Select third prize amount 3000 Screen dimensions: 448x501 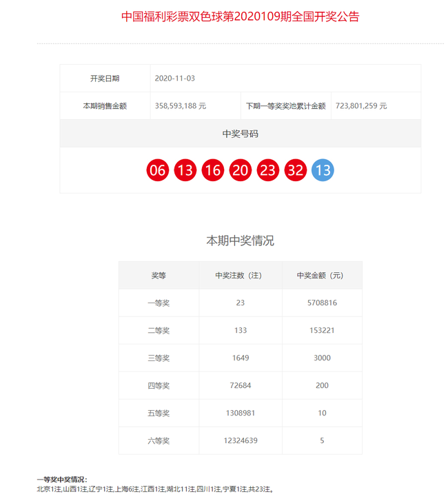322,358
